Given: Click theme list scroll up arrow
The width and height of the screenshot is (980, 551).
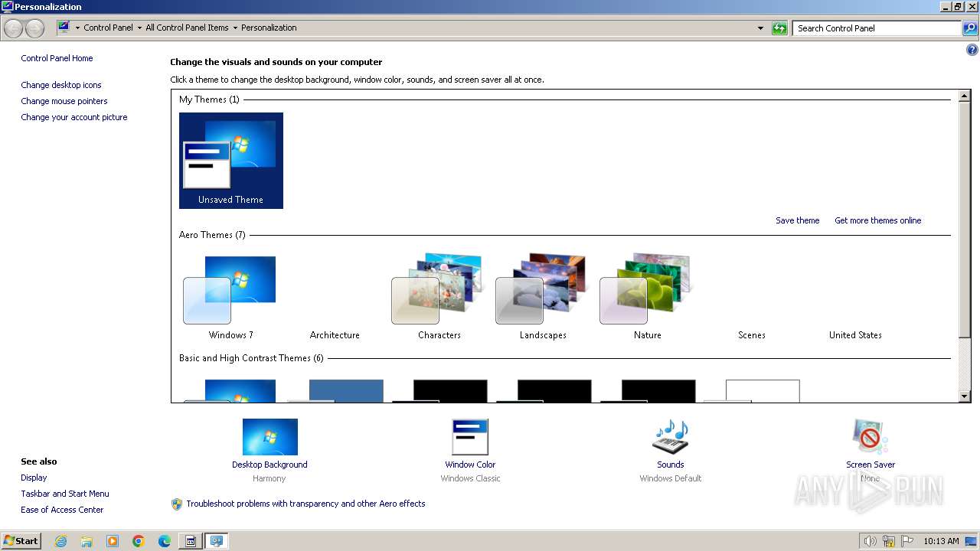Looking at the screenshot, I should tap(965, 96).
